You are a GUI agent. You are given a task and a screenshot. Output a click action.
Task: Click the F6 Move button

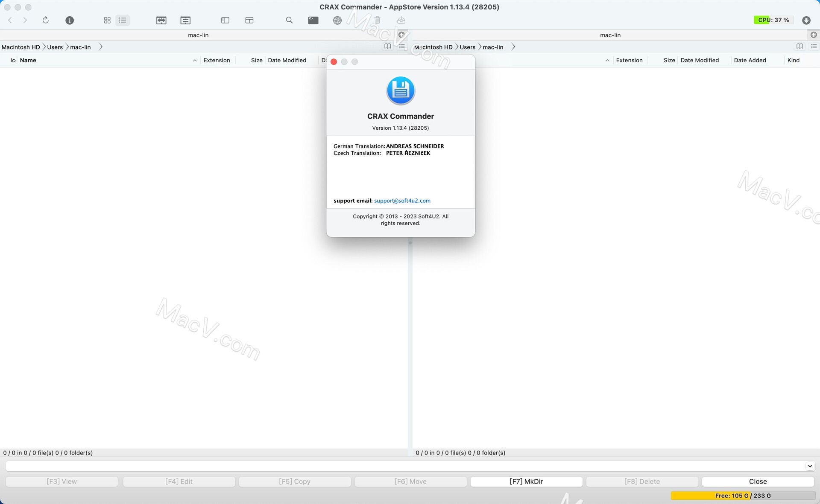click(410, 481)
